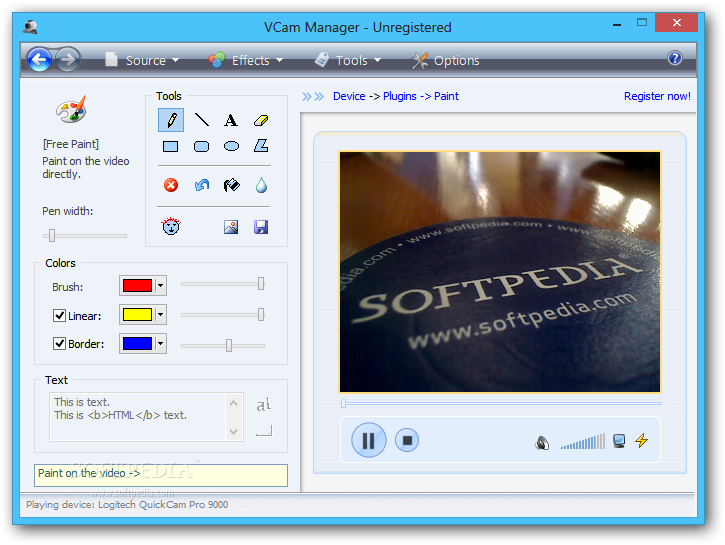Open the Effects menu

pos(246,60)
